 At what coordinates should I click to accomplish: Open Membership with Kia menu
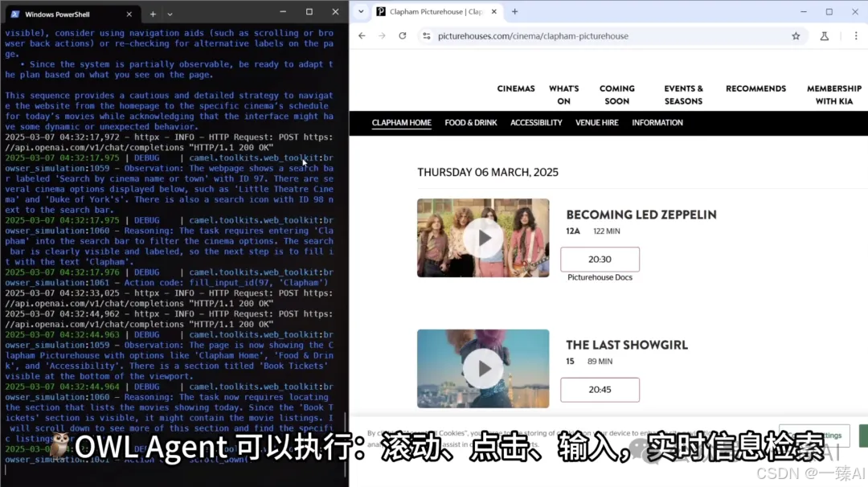click(x=833, y=95)
